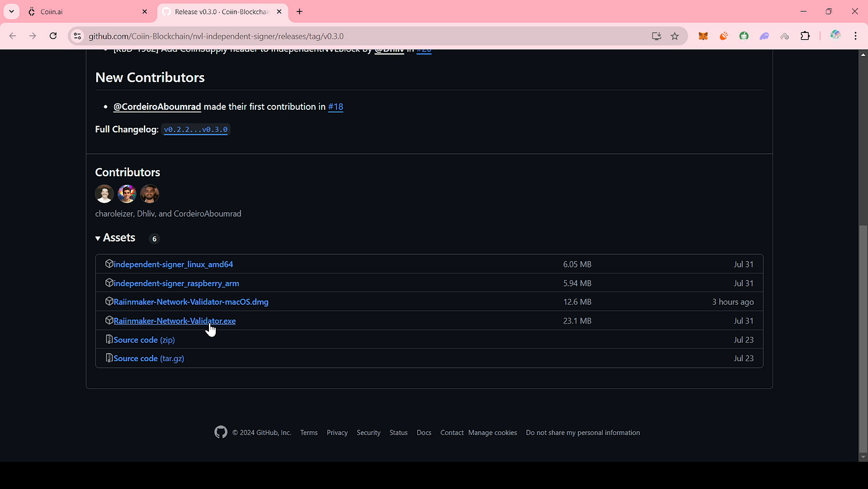Click package icon for macOS.dmg asset

point(109,301)
